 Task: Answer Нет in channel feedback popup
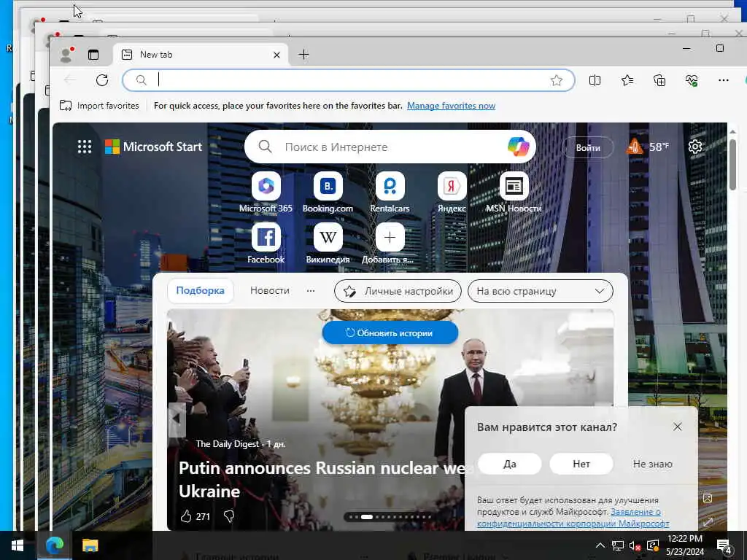tap(581, 464)
